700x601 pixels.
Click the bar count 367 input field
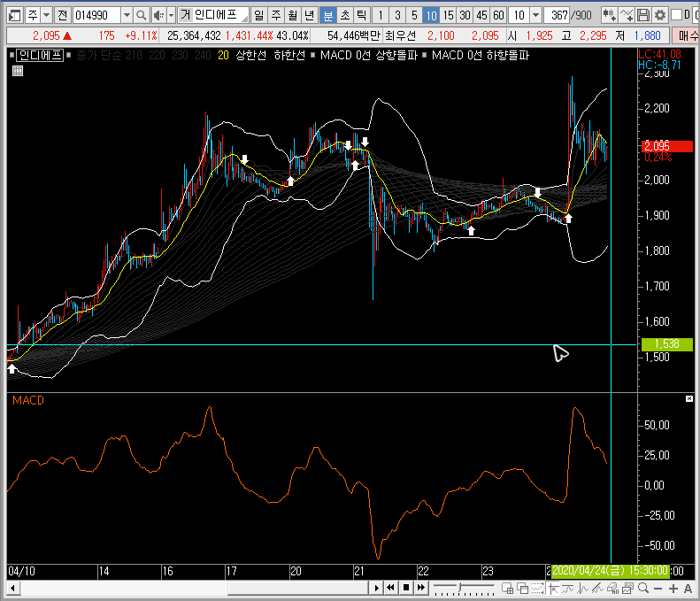pos(557,16)
